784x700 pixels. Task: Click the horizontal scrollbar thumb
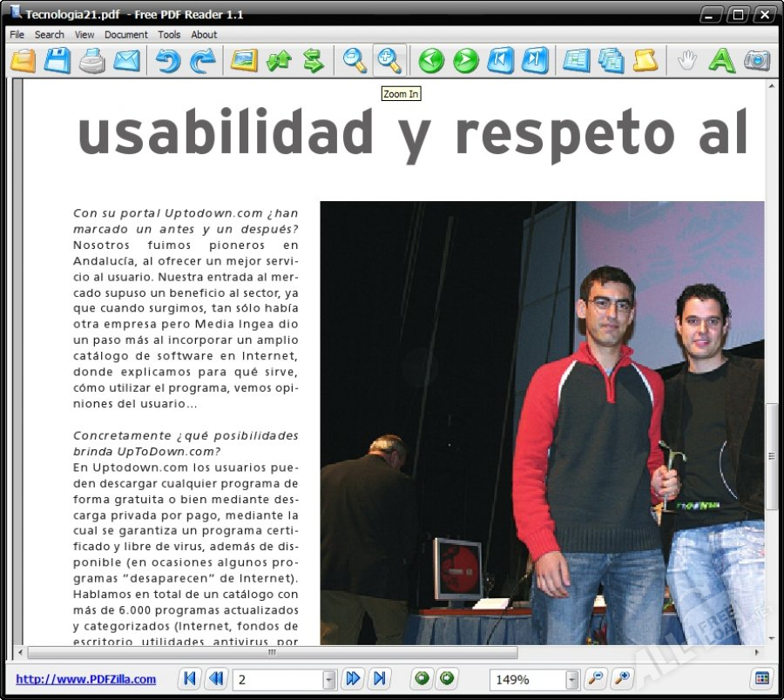click(x=273, y=652)
